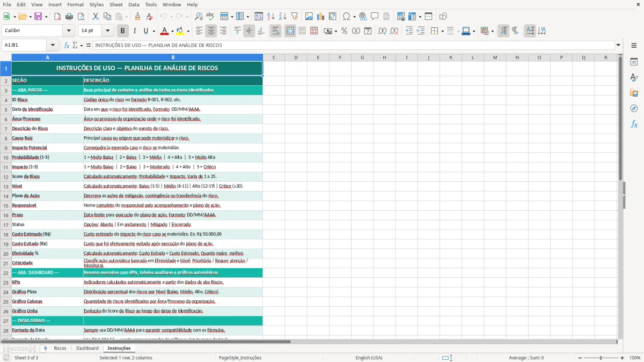Viewport: 644px width, 362px height.
Task: Toggle Print Preview icon
Action: pyautogui.click(x=81, y=17)
